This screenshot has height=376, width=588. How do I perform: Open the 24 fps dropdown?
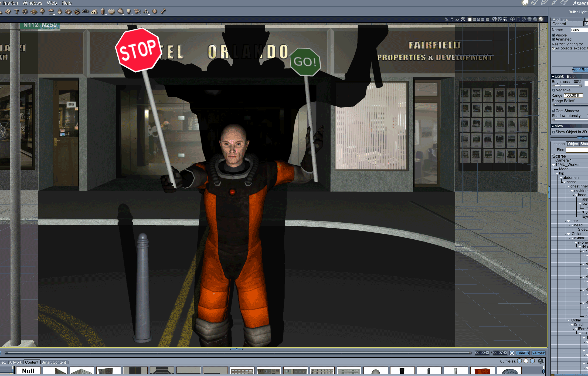(538, 353)
